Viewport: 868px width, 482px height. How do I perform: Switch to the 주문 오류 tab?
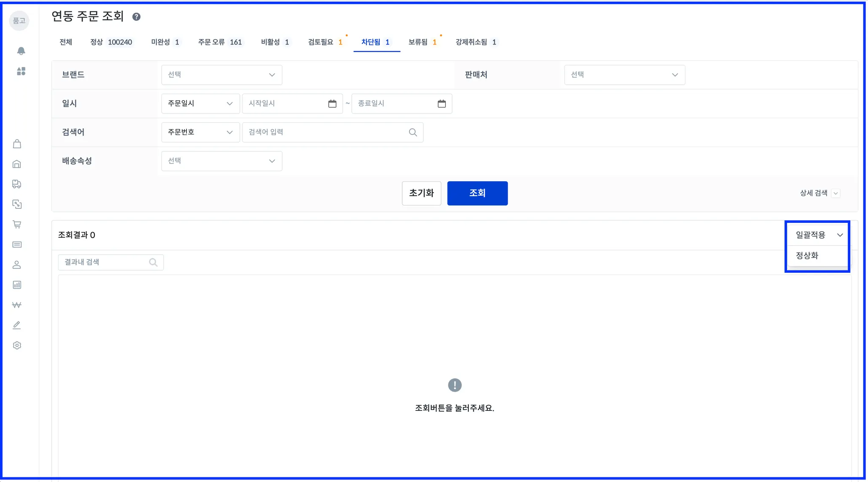tap(220, 42)
